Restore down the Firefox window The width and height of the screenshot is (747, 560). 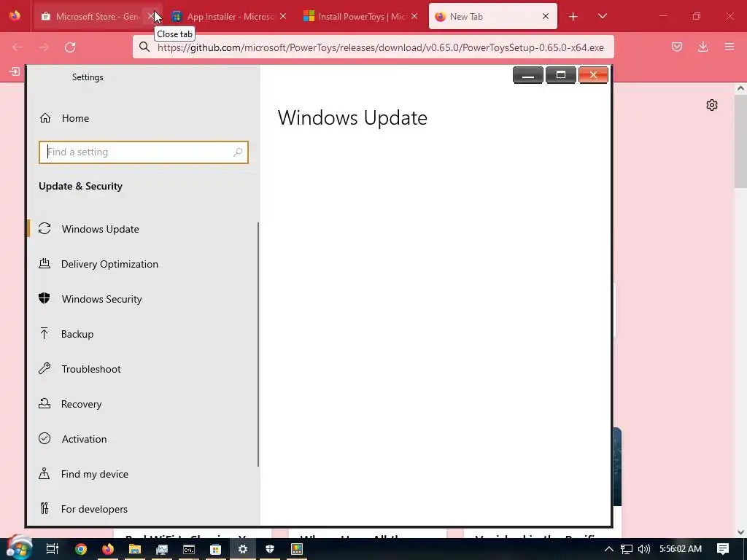point(697,16)
